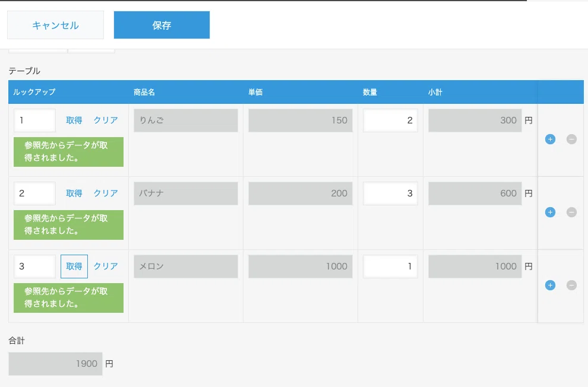This screenshot has width=588, height=387.
Task: Focus the lookup field containing 2
Action: point(35,193)
